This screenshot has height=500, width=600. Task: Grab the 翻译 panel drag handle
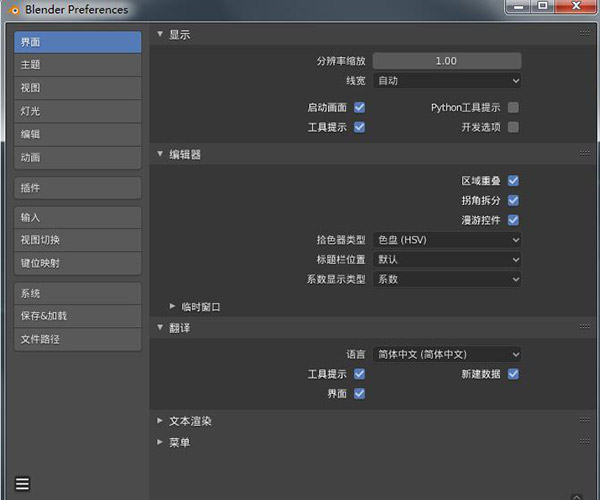pyautogui.click(x=584, y=327)
